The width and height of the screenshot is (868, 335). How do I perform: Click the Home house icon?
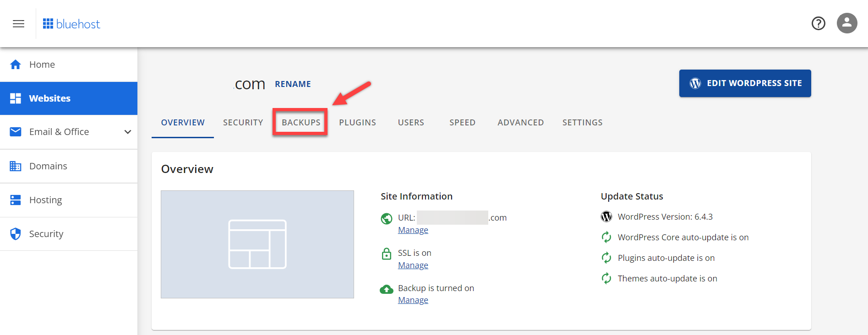[x=16, y=65]
